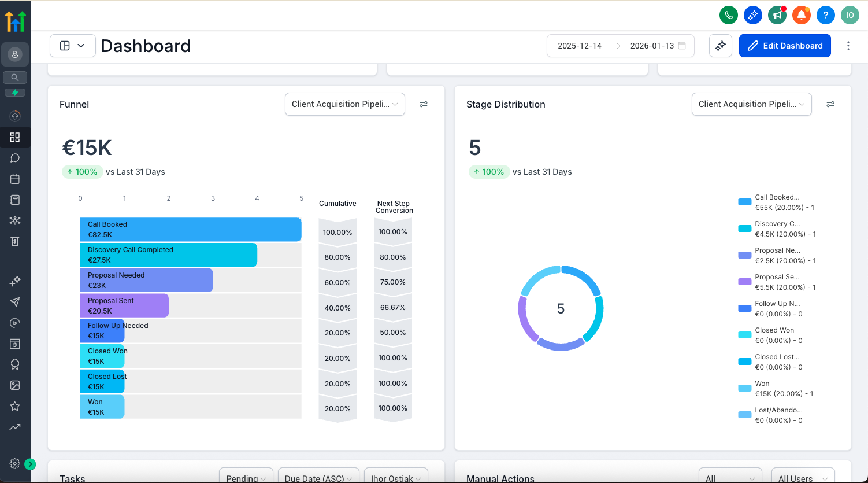
Task: Open the dashboard switcher dropdown
Action: (73, 46)
